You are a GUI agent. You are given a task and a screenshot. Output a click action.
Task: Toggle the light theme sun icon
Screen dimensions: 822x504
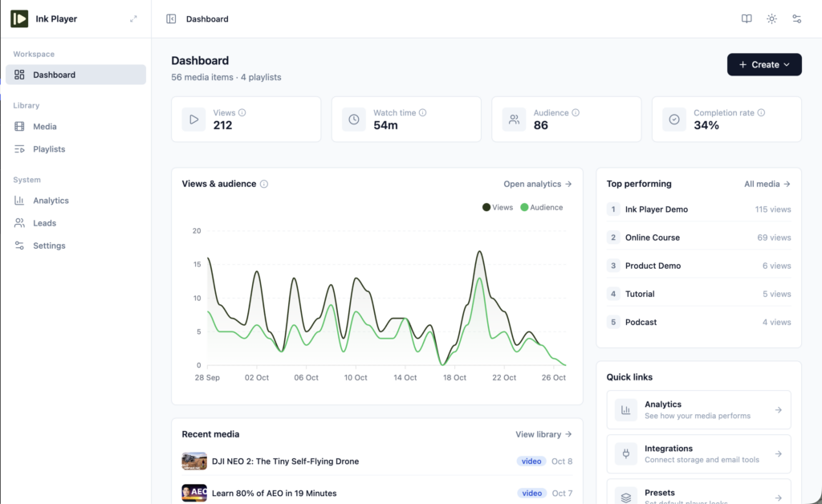tap(771, 19)
